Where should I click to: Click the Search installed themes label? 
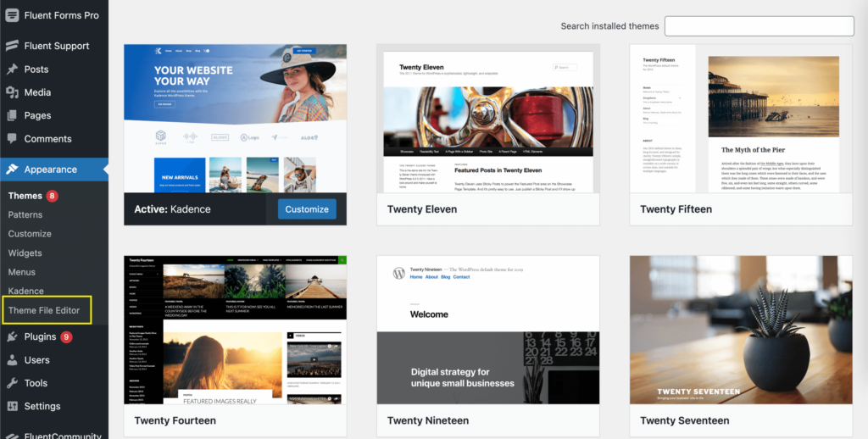click(x=609, y=26)
